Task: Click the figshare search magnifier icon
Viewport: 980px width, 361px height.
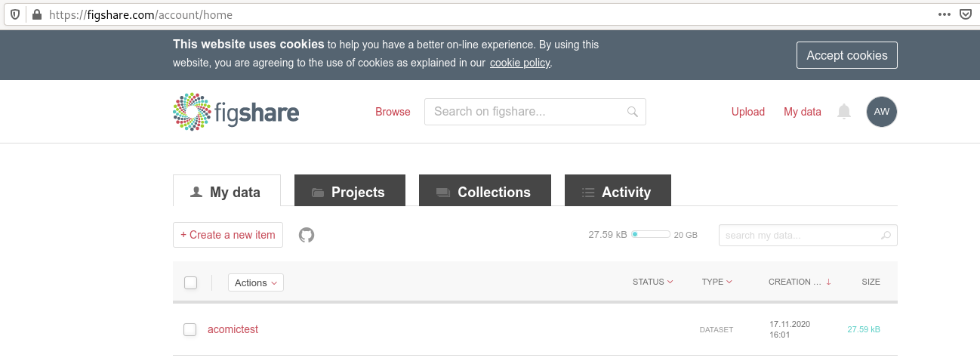Action: click(633, 112)
